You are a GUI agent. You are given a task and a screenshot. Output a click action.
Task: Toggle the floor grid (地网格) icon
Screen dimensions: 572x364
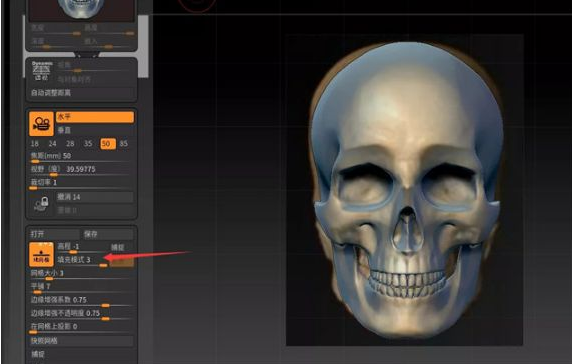tap(41, 254)
